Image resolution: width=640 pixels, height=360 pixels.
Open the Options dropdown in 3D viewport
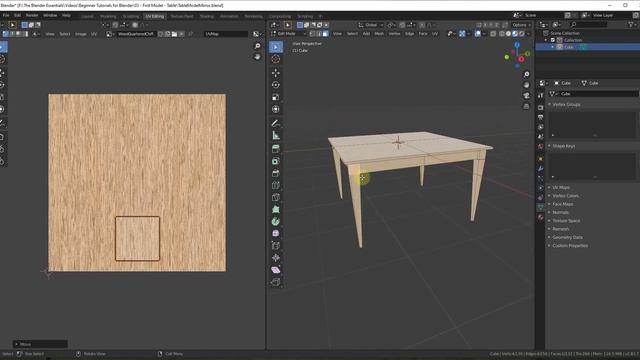521,25
